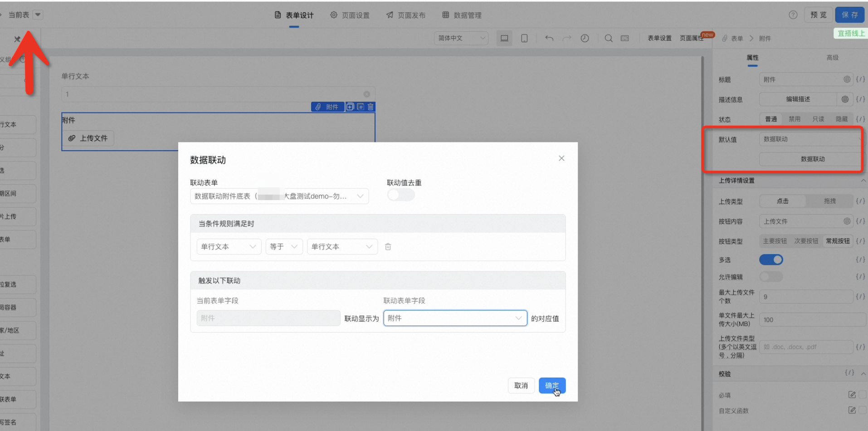The image size is (868, 431).
Task: Open the 联动表单字段 附件 dropdown
Action: [455, 318]
